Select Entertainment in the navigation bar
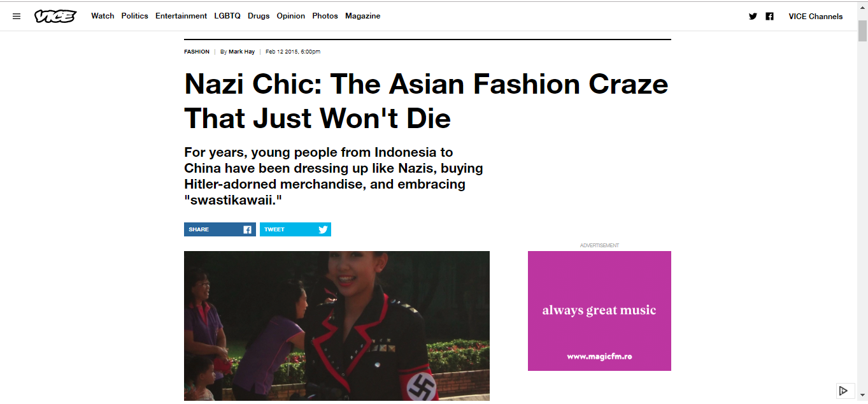 (x=181, y=16)
